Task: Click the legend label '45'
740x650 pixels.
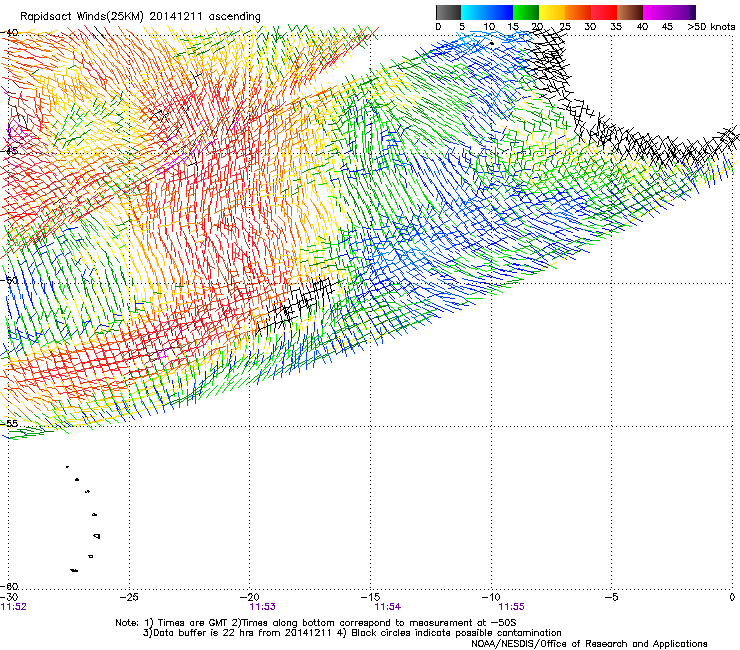Action: [x=667, y=27]
